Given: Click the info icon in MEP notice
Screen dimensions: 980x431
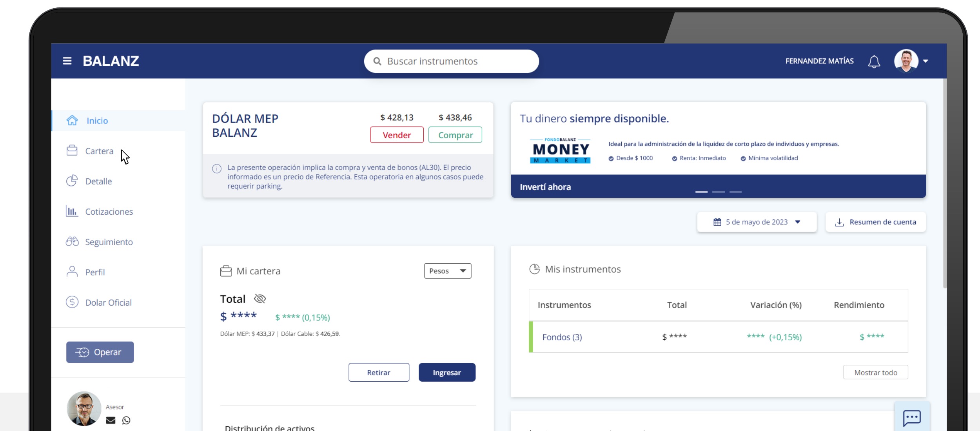Looking at the screenshot, I should [x=217, y=169].
